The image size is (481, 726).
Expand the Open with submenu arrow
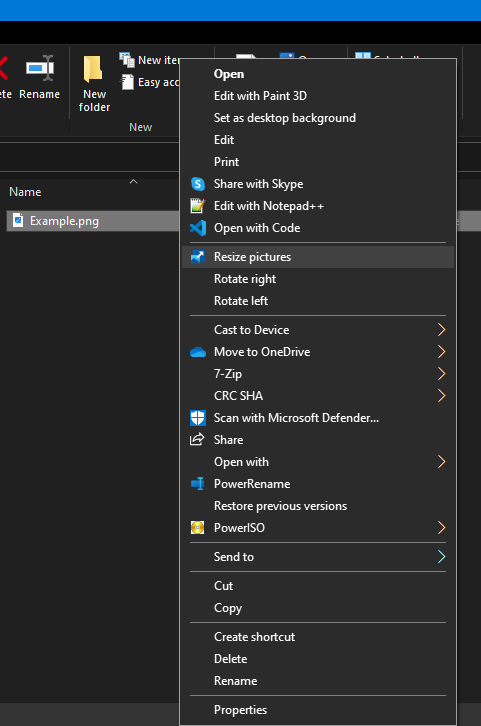(441, 462)
